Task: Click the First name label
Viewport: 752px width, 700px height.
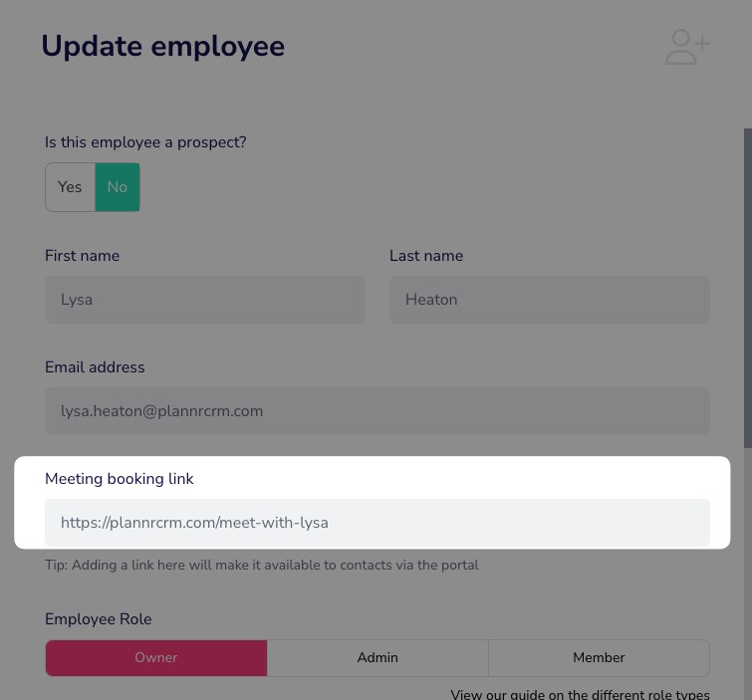Action: point(82,256)
